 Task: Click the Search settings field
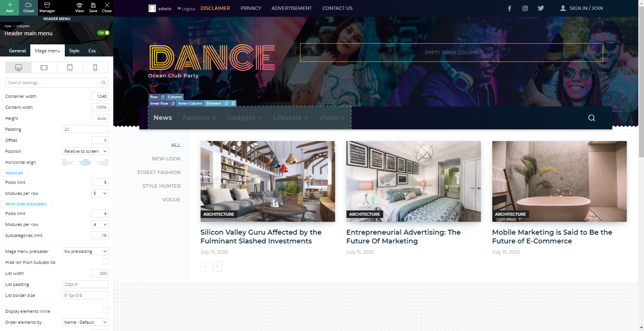click(57, 83)
